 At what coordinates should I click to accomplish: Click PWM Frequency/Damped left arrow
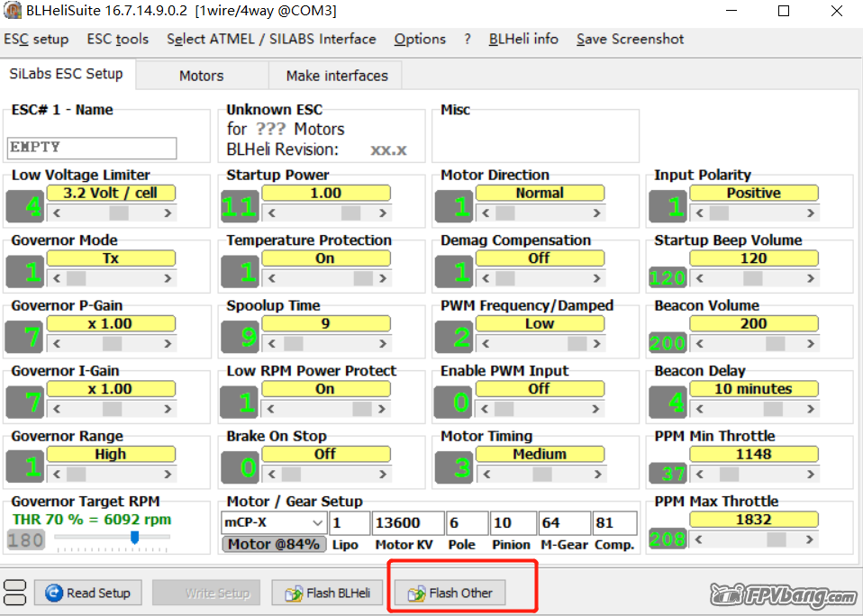point(486,344)
